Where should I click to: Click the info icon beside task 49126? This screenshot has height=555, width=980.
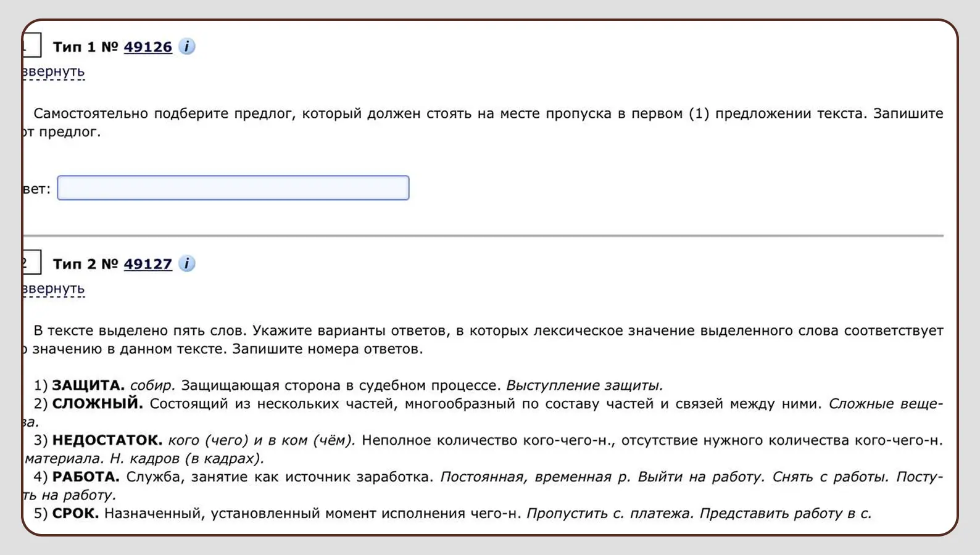coord(186,47)
